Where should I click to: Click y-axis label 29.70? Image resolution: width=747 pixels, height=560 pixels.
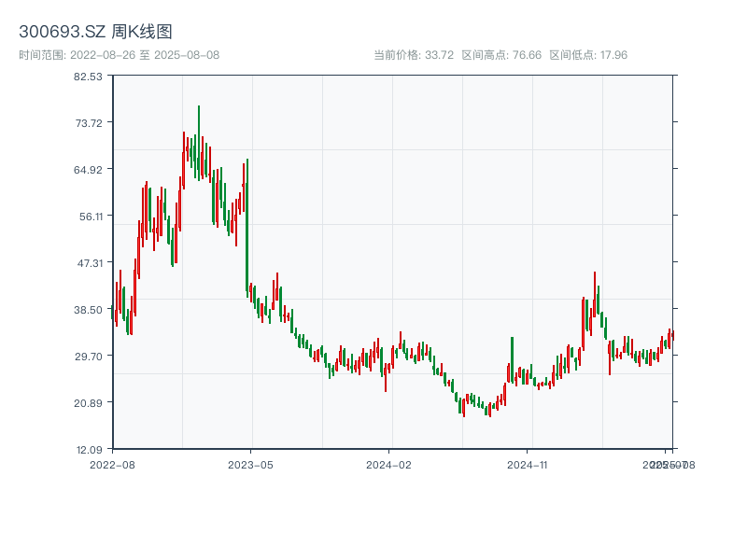tap(89, 357)
